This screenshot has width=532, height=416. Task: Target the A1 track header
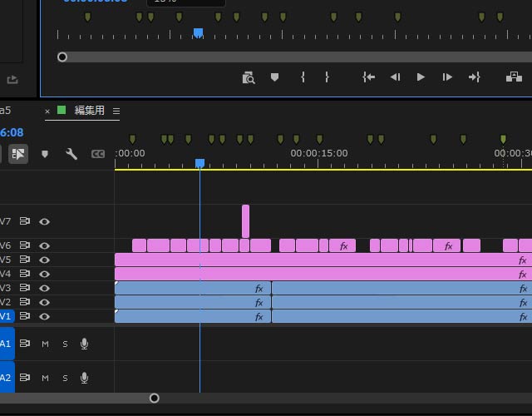pyautogui.click(x=7, y=344)
